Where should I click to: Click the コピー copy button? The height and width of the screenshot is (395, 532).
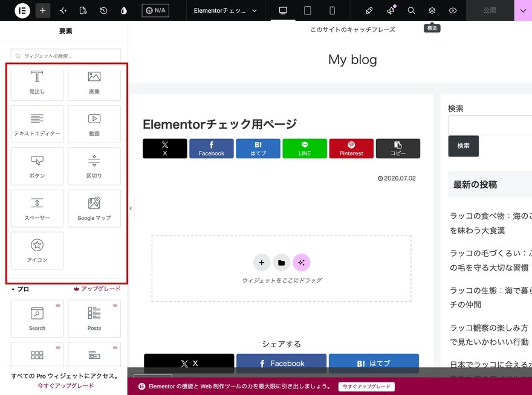click(x=398, y=149)
